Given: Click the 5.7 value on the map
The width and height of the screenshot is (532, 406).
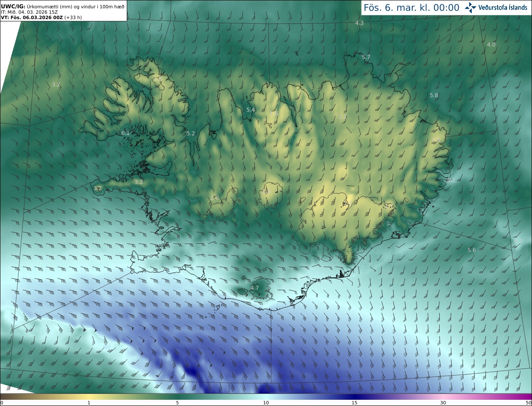Looking at the screenshot, I should (366, 57).
